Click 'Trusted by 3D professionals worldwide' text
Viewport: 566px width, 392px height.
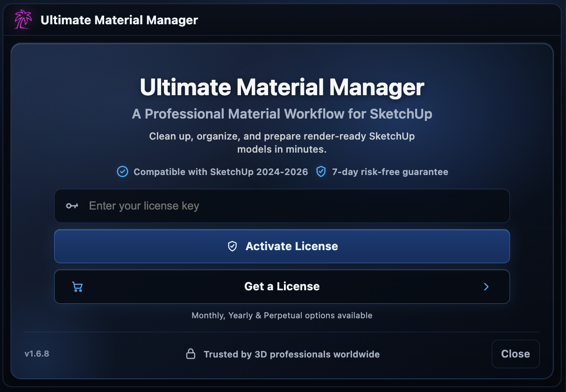[292, 354]
